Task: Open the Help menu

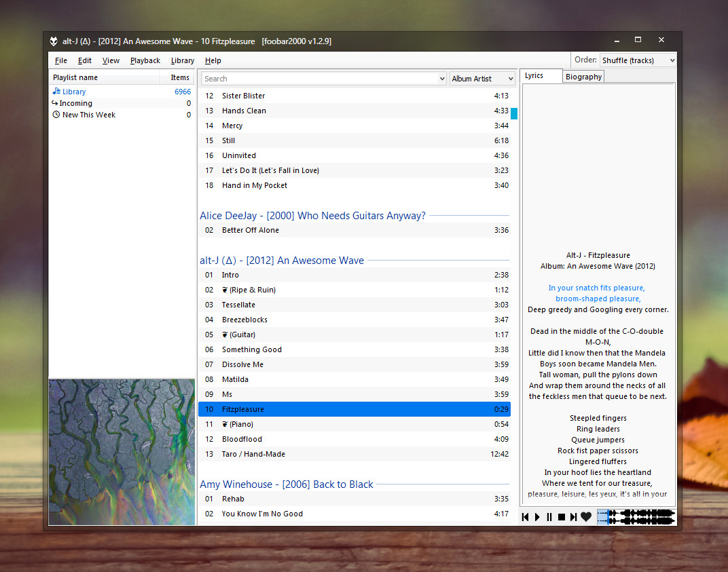Action: pyautogui.click(x=213, y=60)
